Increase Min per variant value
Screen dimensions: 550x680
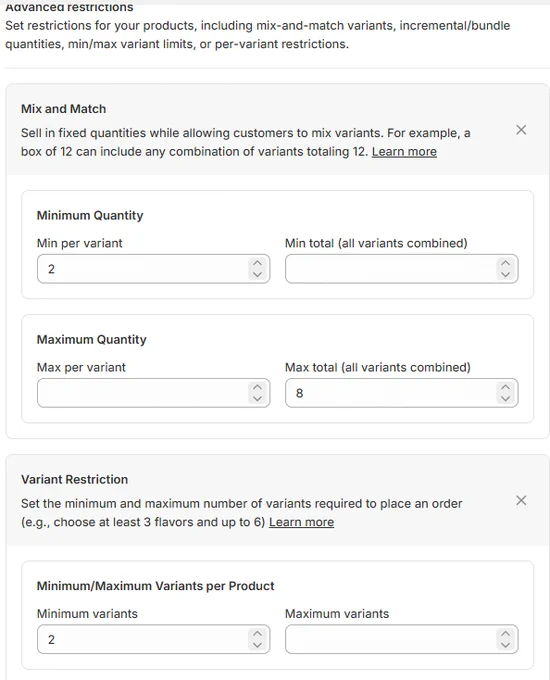pos(257,263)
